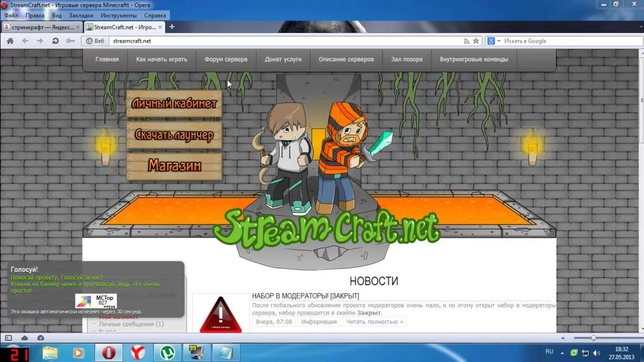Screen dimensions: 644x362
Task: Open the НАБОР В МОДЕРАТОРЫ! [ЗАКРЫТ] headline
Action: click(x=305, y=296)
